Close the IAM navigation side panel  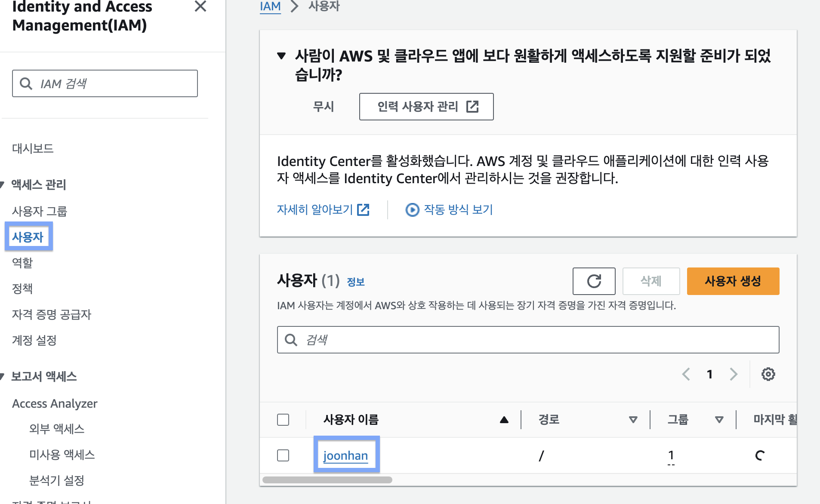[x=200, y=6]
